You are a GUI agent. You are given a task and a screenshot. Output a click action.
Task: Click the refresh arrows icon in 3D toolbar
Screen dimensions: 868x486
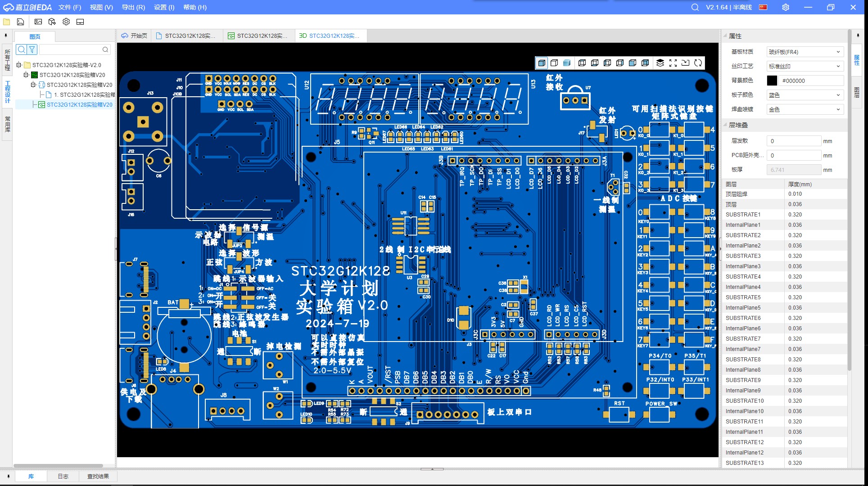click(x=698, y=63)
